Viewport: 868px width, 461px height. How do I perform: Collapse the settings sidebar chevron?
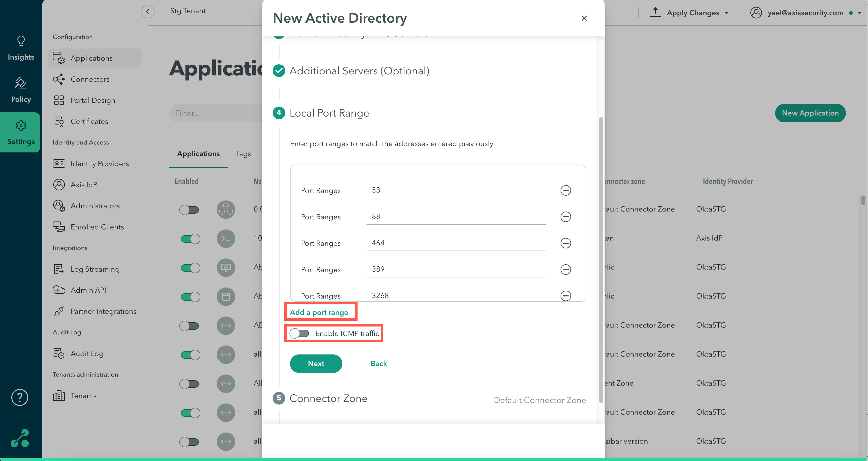(147, 11)
